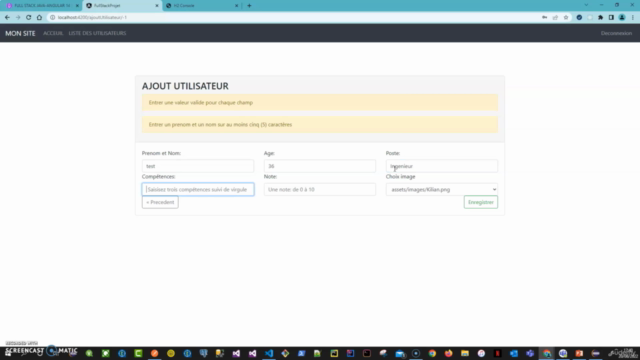Open Firefox from the taskbar

pyautogui.click(x=448, y=353)
